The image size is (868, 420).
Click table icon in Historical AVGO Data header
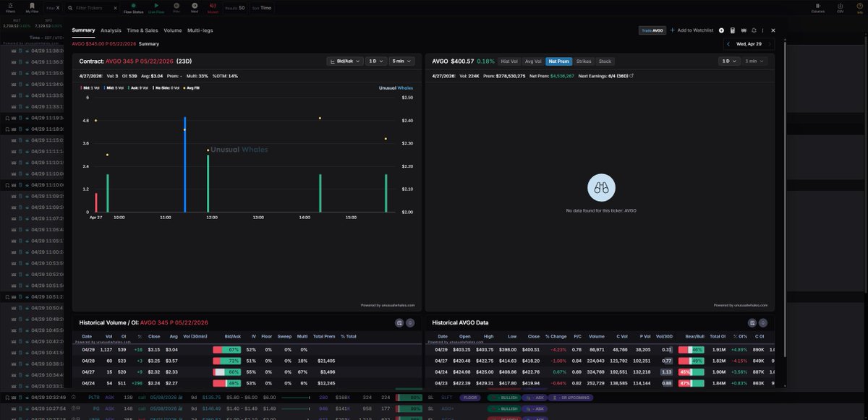click(x=752, y=322)
